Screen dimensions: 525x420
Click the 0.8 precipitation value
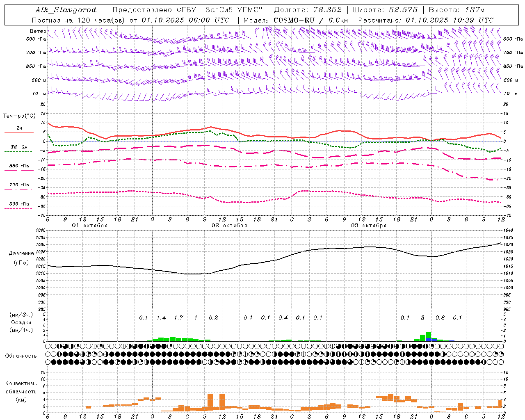click(x=440, y=318)
